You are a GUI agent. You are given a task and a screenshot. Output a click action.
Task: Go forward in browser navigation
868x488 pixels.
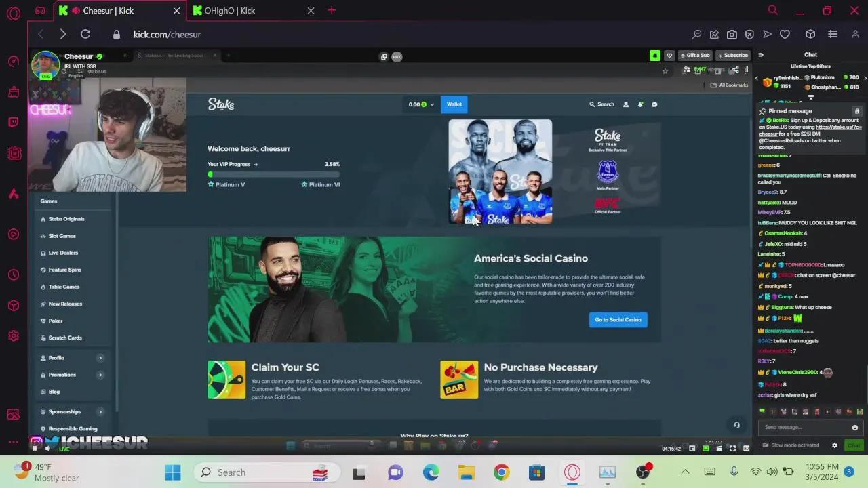tap(62, 34)
